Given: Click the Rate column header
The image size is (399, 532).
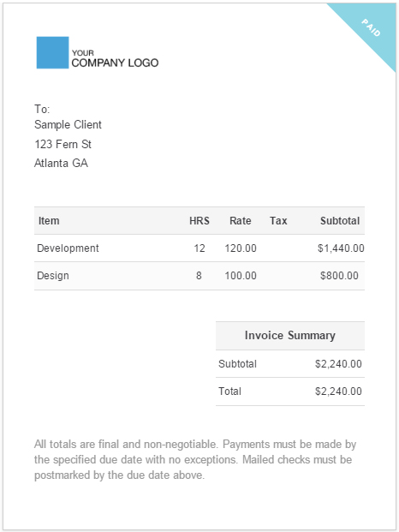Looking at the screenshot, I should tap(241, 221).
